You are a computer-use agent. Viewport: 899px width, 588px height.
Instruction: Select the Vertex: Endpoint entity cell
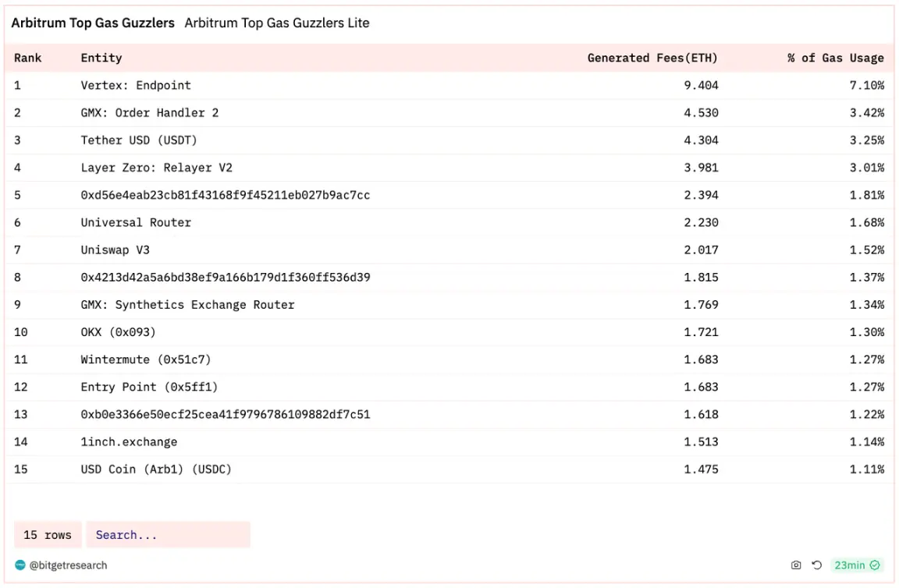tap(136, 86)
